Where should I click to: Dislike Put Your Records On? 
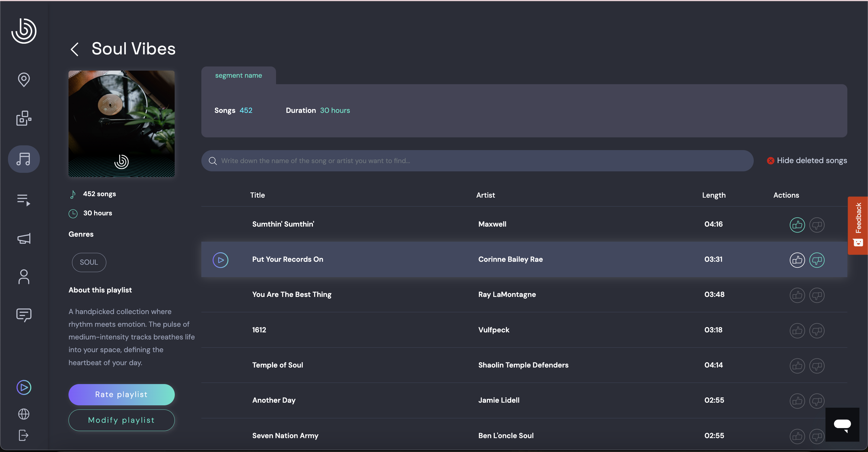tap(817, 260)
